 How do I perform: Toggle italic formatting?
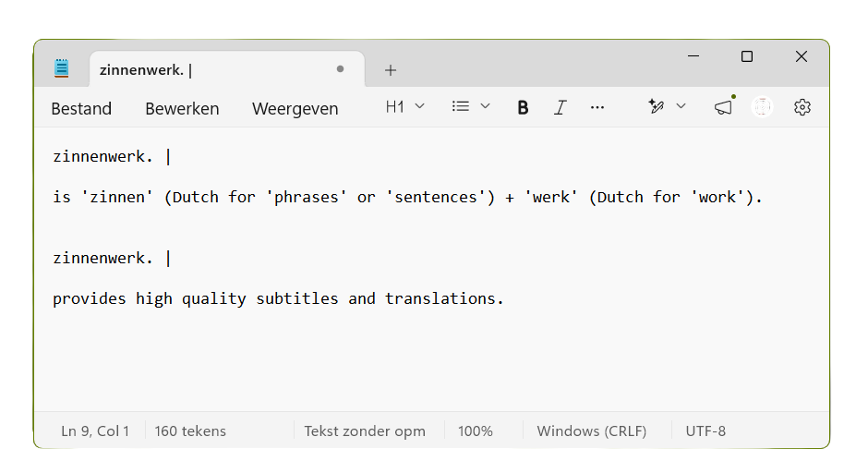pos(561,107)
